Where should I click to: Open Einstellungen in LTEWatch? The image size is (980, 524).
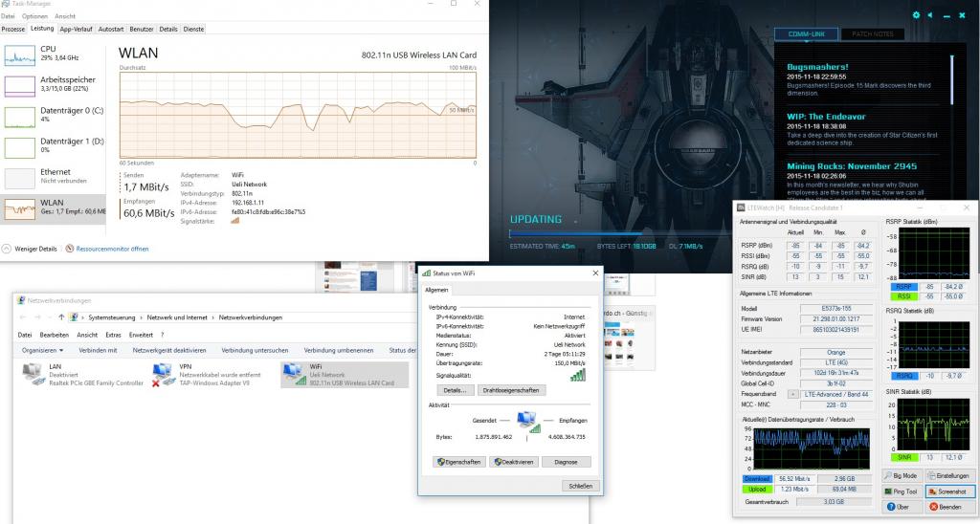pyautogui.click(x=950, y=476)
